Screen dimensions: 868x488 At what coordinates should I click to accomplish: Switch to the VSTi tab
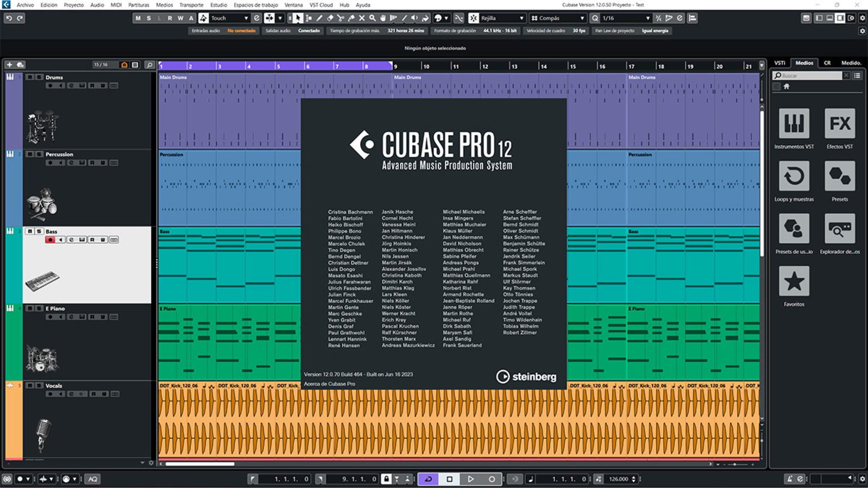tap(780, 63)
